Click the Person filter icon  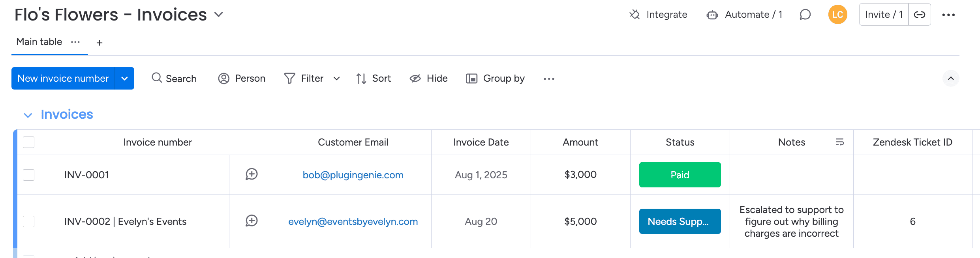(223, 79)
